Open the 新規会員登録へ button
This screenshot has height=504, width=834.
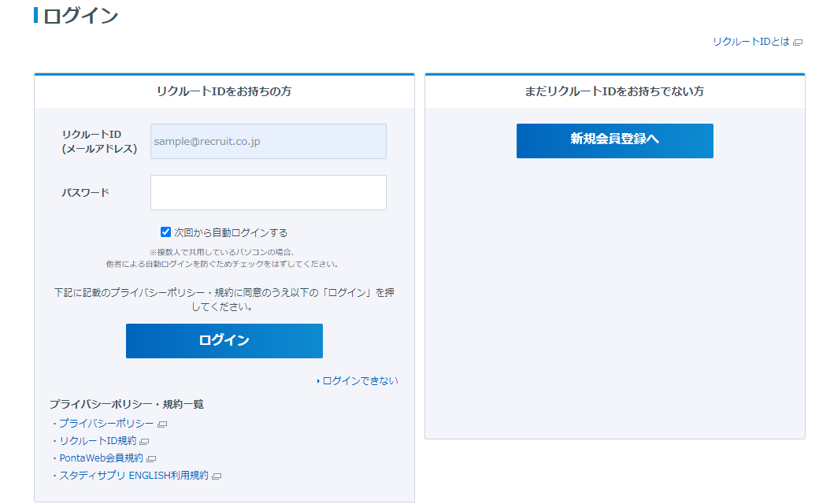[614, 141]
